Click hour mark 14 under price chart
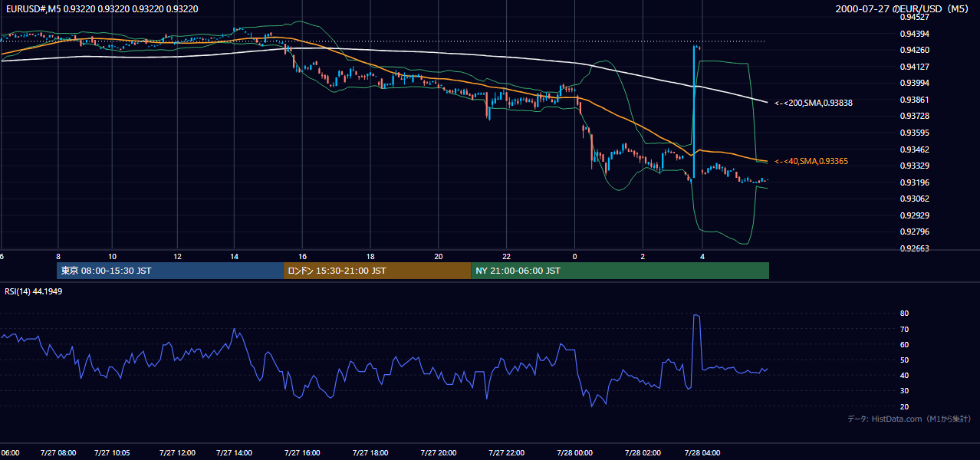Screen dimensions: 980x460 [235, 257]
